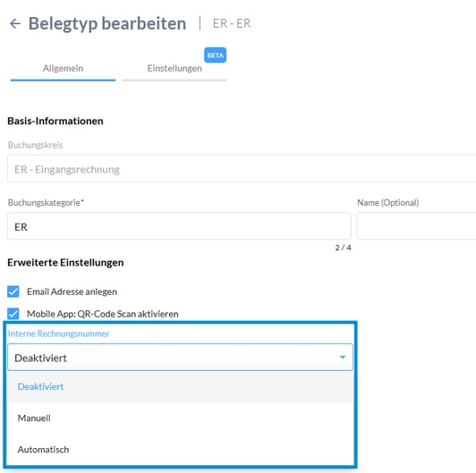Choose the Manuell option

pyautogui.click(x=180, y=418)
